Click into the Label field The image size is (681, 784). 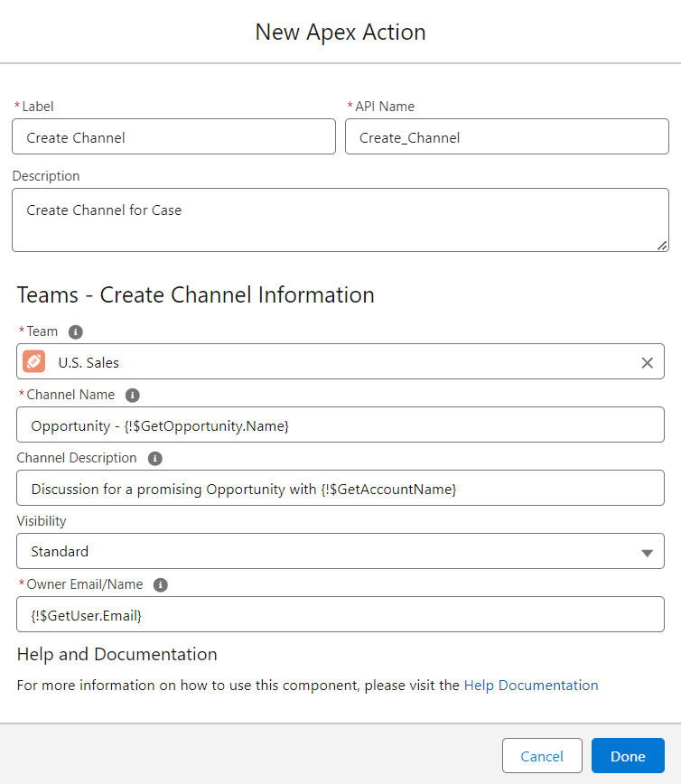tap(174, 136)
